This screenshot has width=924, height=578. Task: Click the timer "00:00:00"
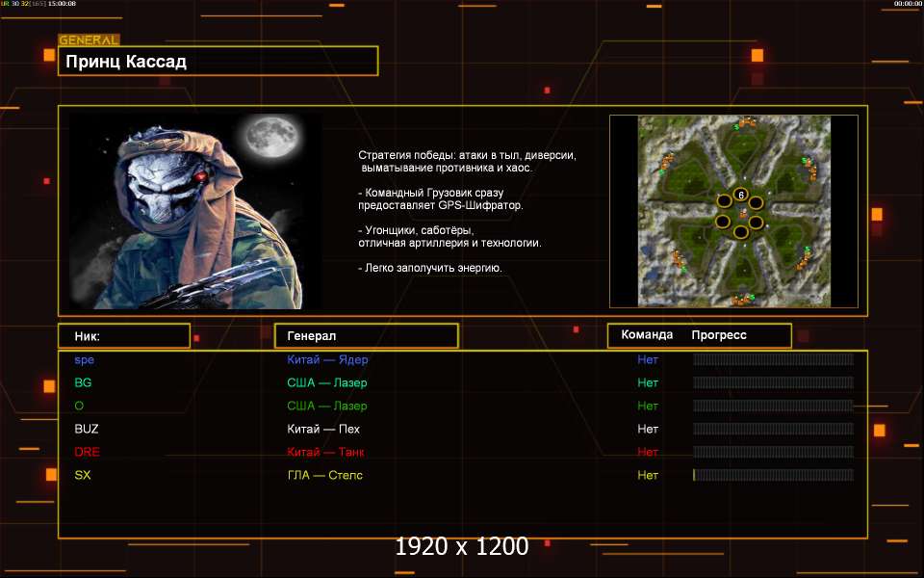pyautogui.click(x=908, y=4)
